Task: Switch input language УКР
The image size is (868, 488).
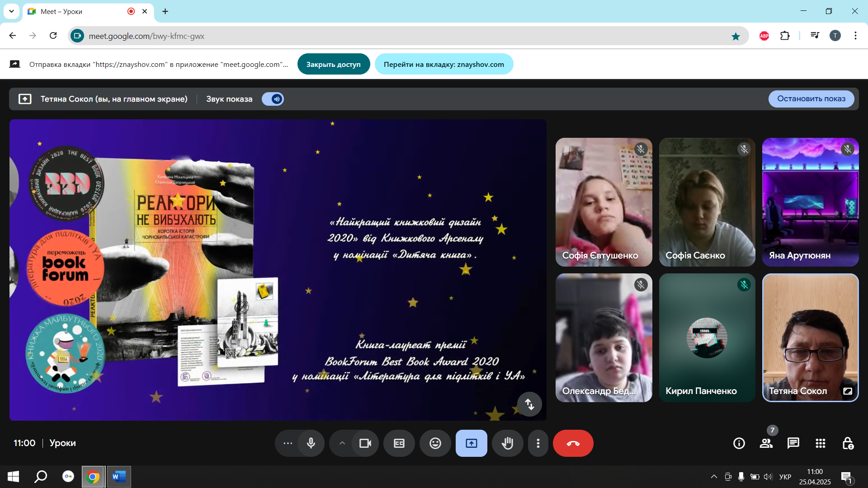Action: pos(785,477)
